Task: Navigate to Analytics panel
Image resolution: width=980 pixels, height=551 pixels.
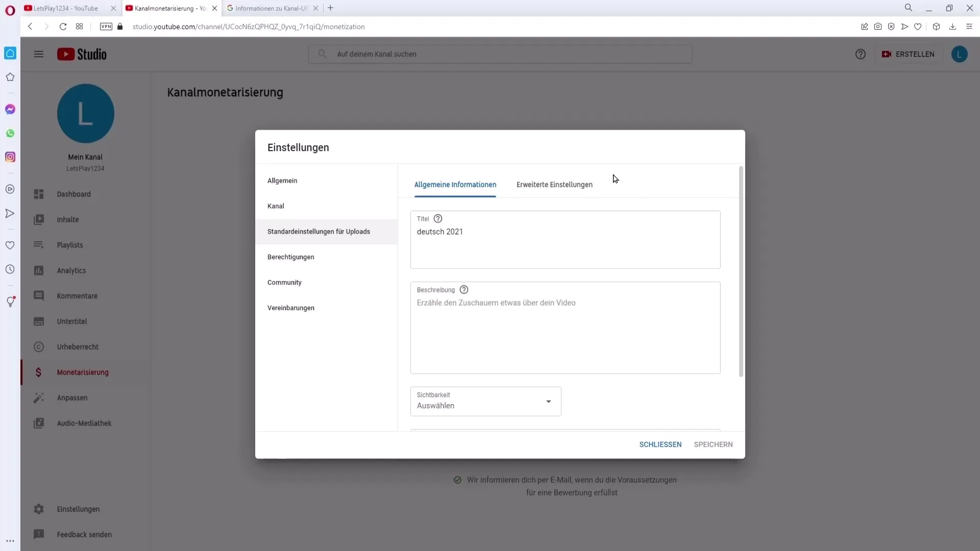Action: pos(70,270)
